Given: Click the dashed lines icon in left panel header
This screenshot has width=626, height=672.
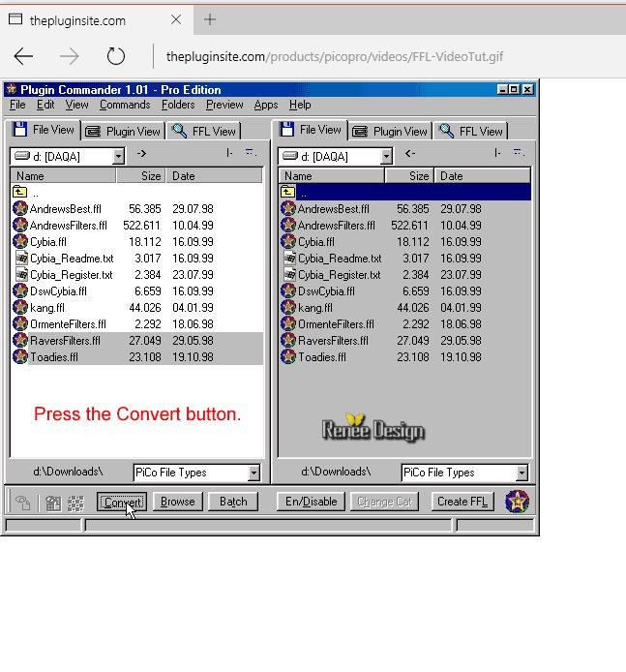Looking at the screenshot, I should (251, 152).
